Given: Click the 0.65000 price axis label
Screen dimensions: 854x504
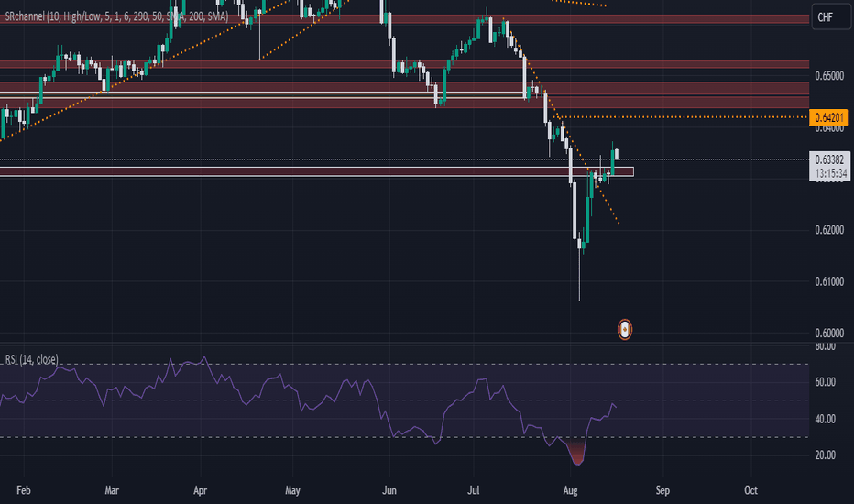Looking at the screenshot, I should (829, 76).
